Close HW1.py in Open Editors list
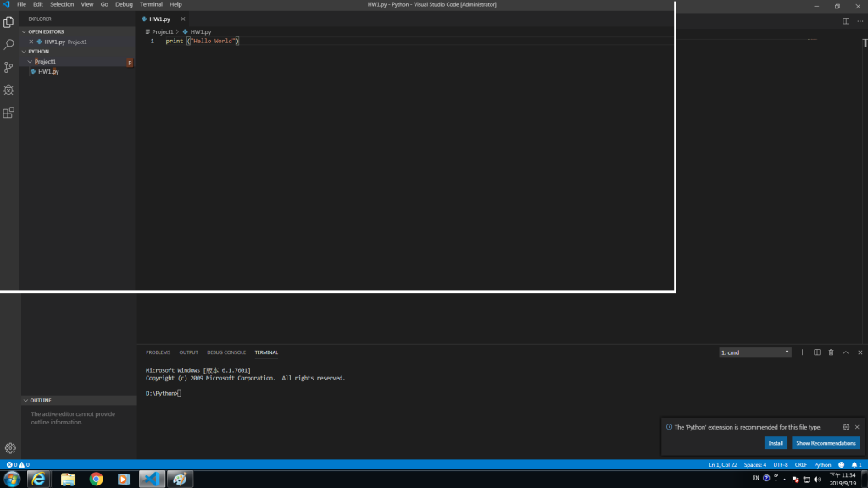This screenshot has height=488, width=868. [31, 42]
